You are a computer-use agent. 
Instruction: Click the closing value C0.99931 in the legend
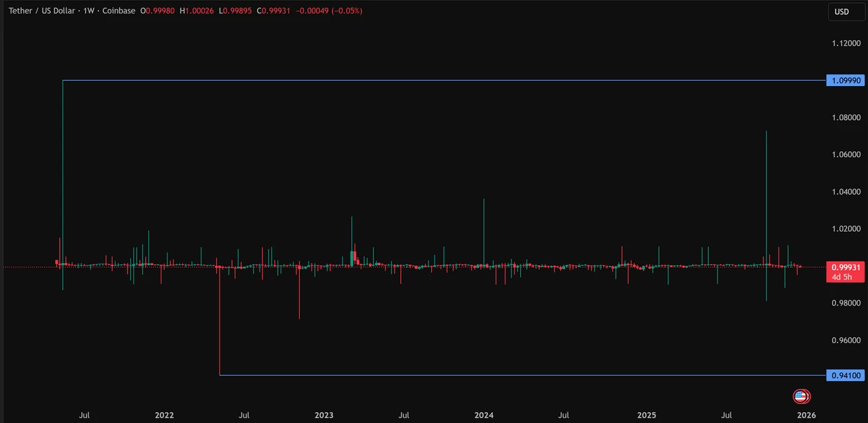click(x=273, y=11)
